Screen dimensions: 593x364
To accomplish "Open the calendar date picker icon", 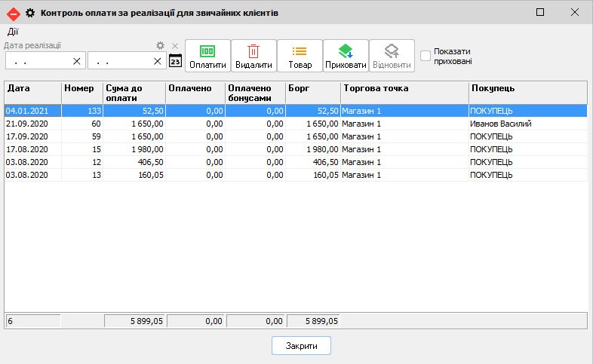I will 175,60.
